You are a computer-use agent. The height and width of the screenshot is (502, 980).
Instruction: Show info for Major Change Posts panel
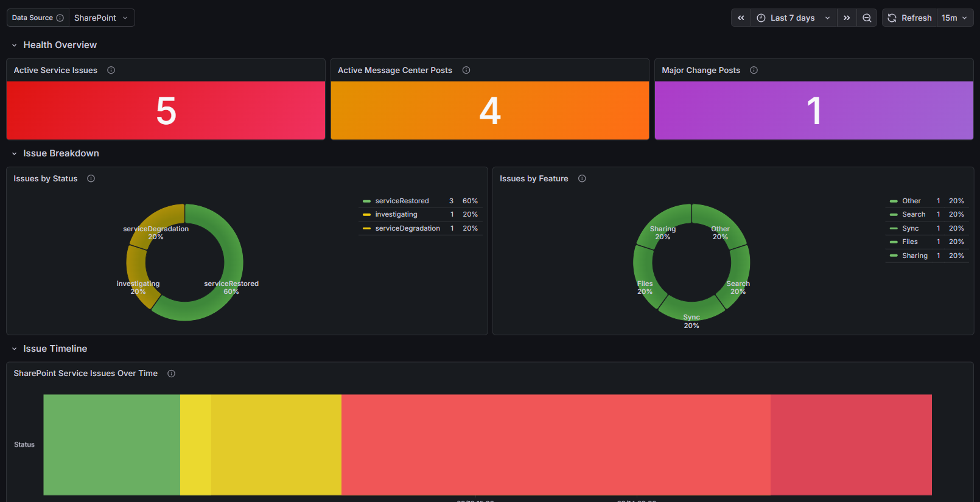tap(754, 70)
